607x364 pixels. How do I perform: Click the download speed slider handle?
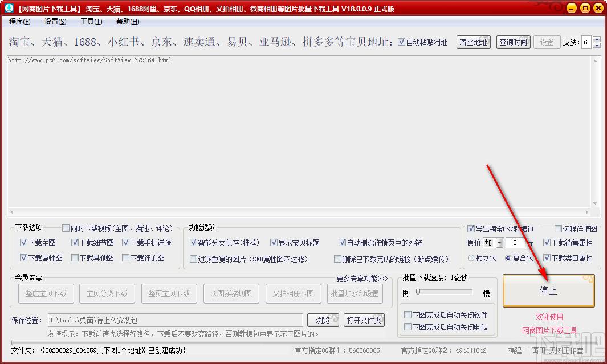[x=418, y=292]
